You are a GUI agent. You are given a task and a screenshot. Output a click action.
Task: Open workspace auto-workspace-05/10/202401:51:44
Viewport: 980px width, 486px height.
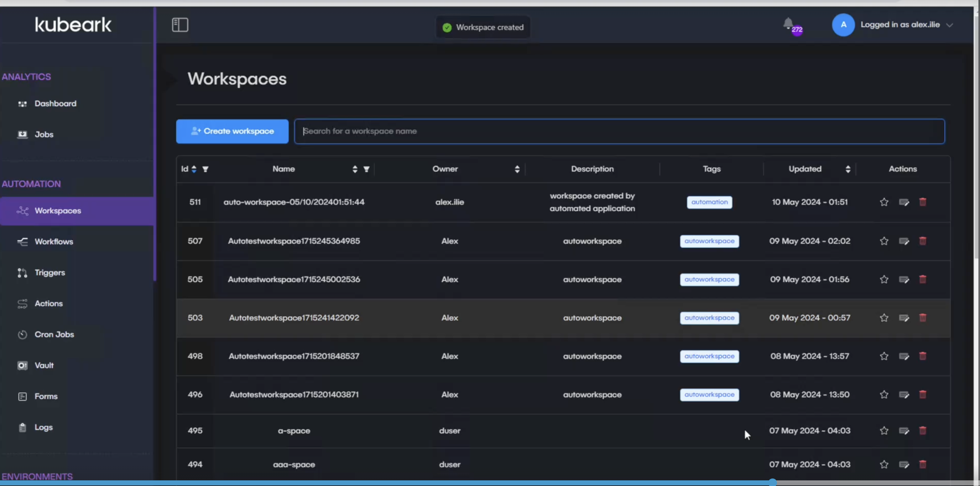click(x=294, y=202)
